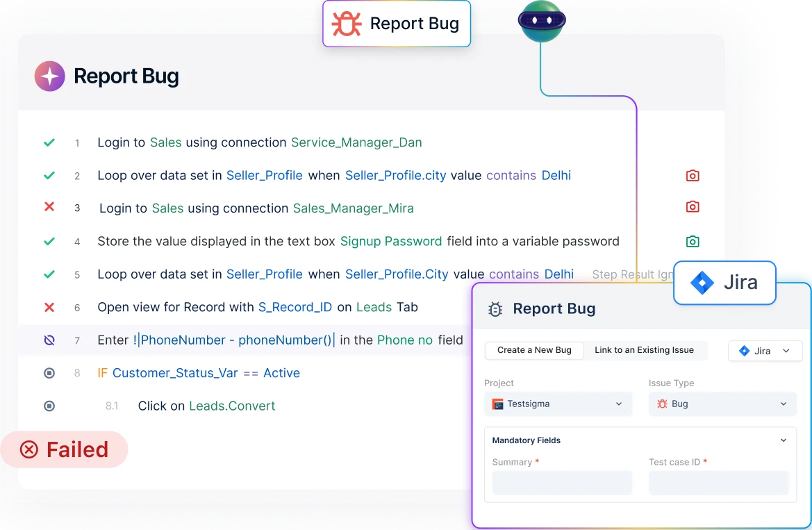Click the Sales app name in step 3
The width and height of the screenshot is (812, 530).
(168, 208)
